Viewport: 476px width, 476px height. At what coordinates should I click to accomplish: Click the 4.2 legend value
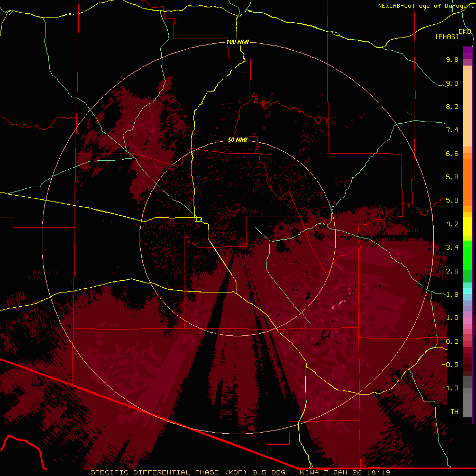click(x=452, y=224)
